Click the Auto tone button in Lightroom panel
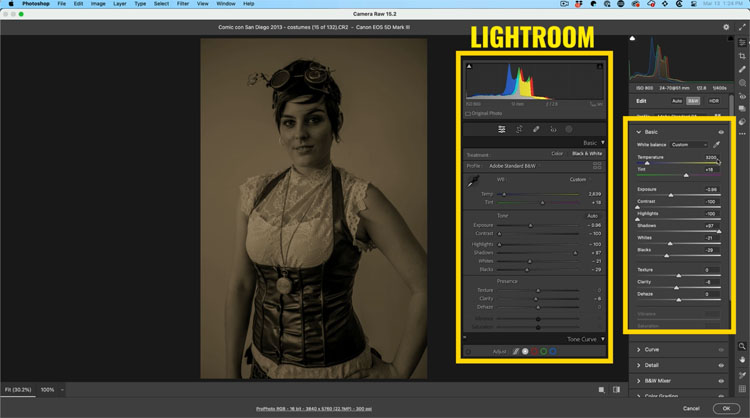 tap(593, 216)
